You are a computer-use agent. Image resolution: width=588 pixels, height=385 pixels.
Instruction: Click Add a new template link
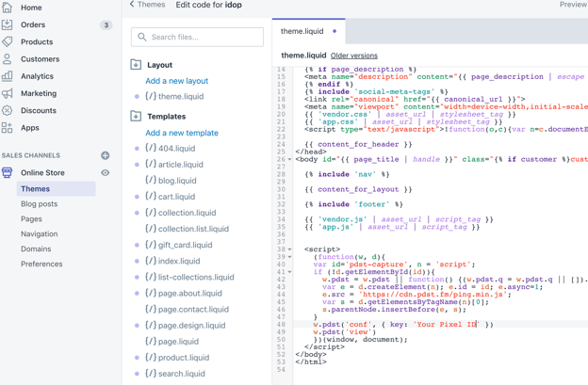pos(182,133)
